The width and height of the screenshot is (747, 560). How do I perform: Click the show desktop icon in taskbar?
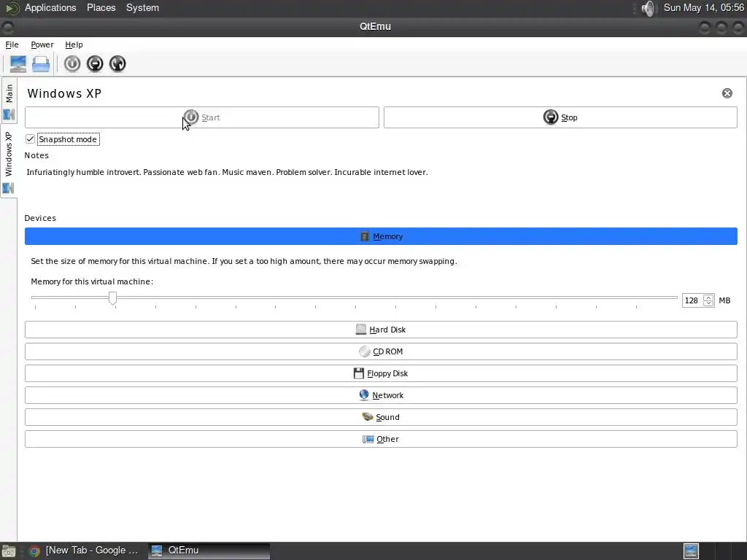point(9,551)
